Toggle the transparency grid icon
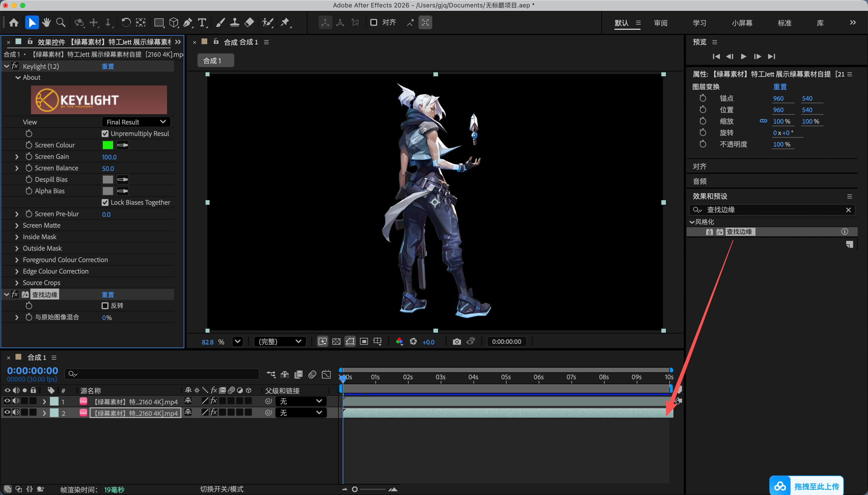The width and height of the screenshot is (868, 495). click(x=336, y=341)
